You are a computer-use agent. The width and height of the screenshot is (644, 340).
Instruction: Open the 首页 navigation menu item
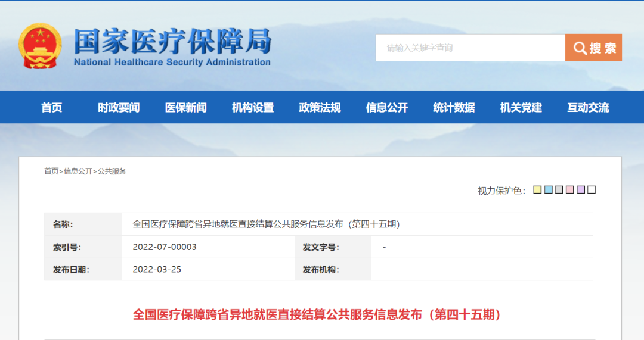coord(52,108)
